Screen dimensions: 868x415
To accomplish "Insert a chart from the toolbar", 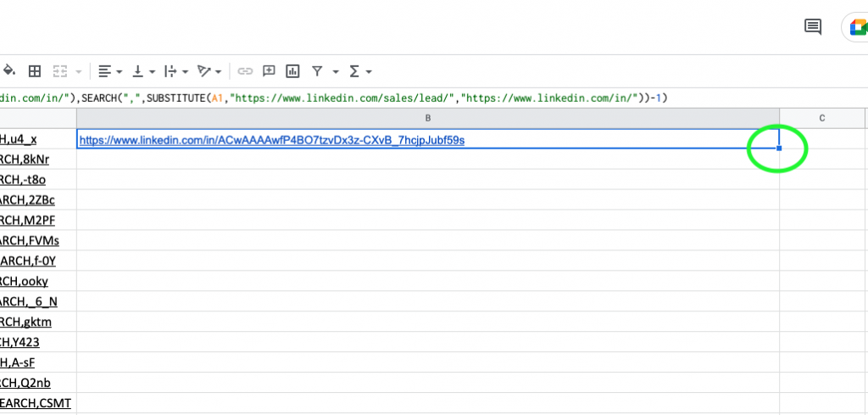I will pos(292,71).
